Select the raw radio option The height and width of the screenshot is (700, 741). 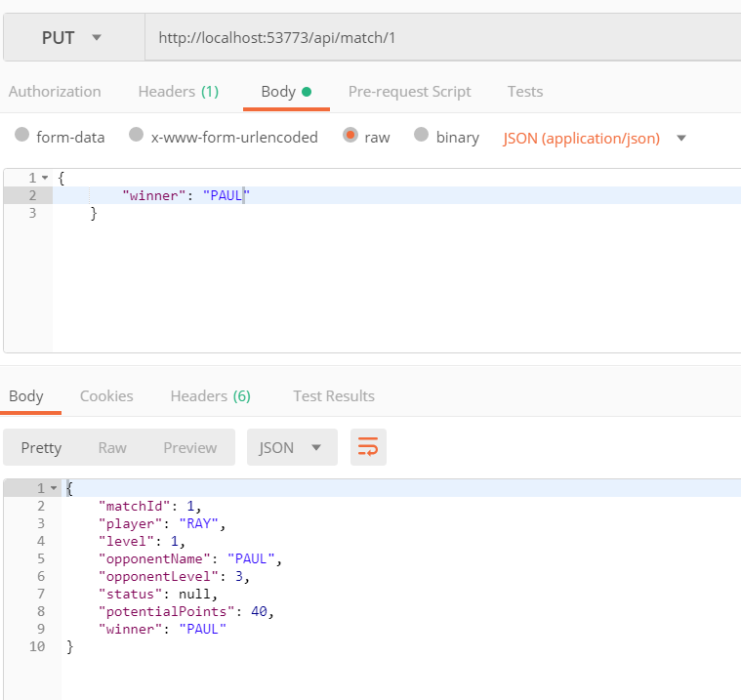350,135
